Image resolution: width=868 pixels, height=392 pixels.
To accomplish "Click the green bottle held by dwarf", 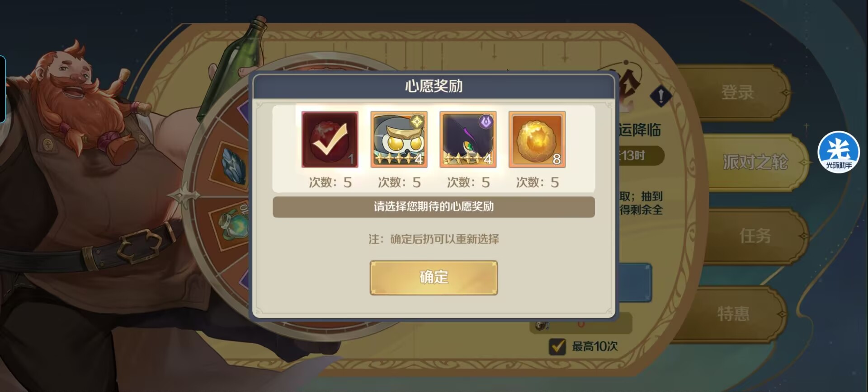I will pyautogui.click(x=231, y=68).
